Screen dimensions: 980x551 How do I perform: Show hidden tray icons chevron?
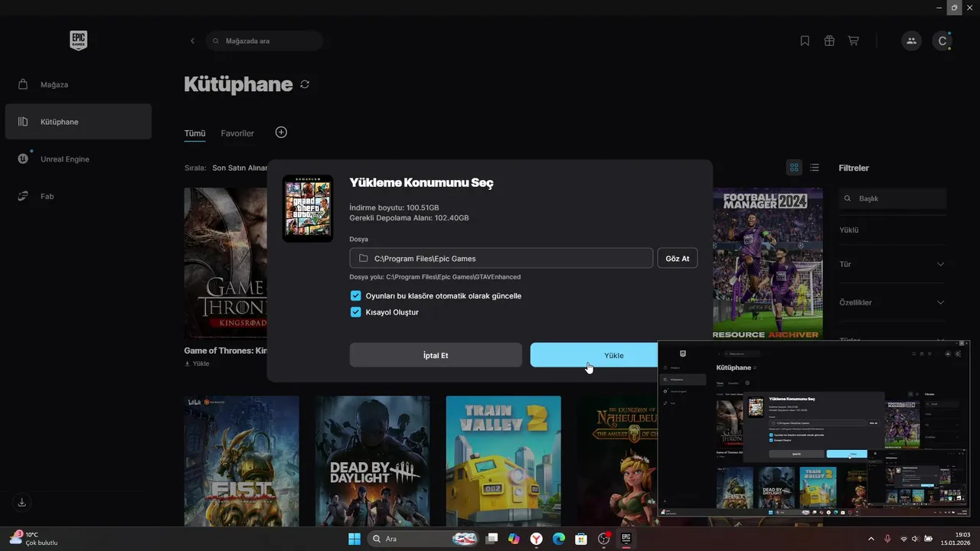point(871,539)
